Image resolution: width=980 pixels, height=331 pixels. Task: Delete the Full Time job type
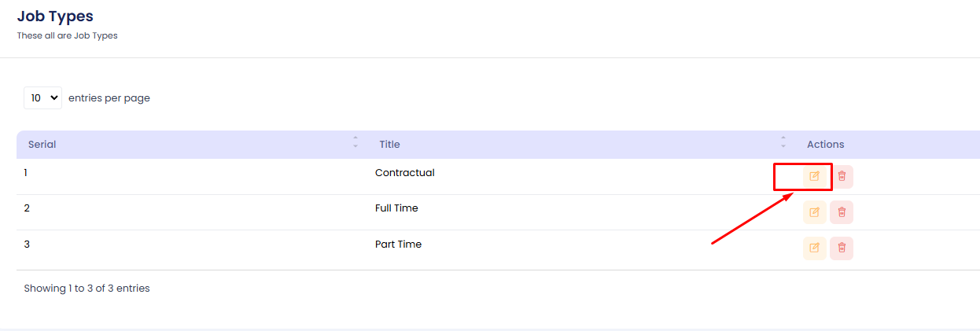[842, 212]
